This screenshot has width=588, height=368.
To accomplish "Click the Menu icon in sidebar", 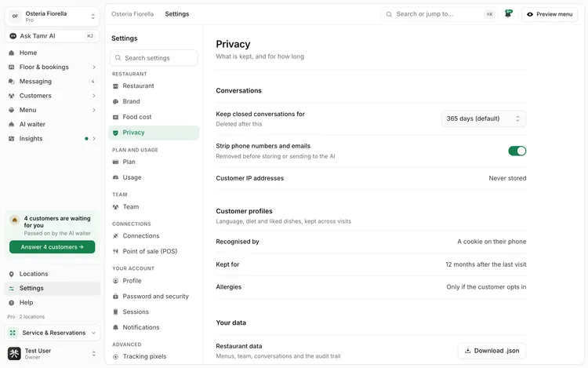I will [x=11, y=110].
